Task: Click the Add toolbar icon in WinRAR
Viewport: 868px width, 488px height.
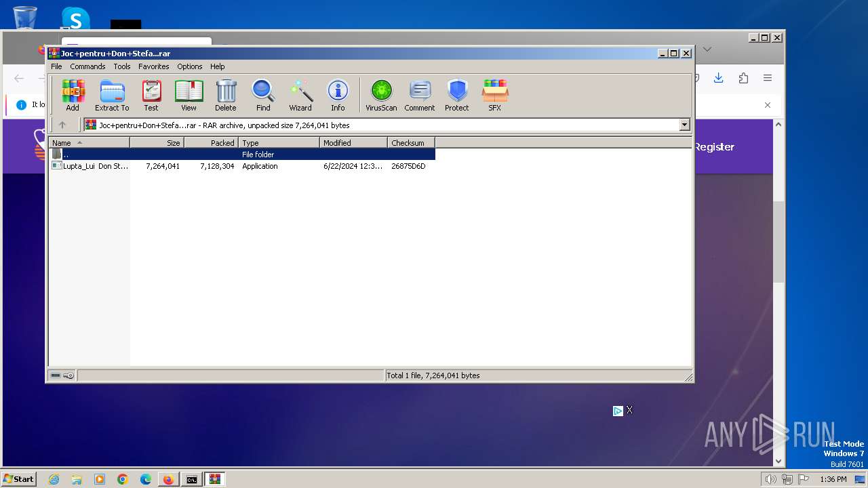Action: coord(73,95)
